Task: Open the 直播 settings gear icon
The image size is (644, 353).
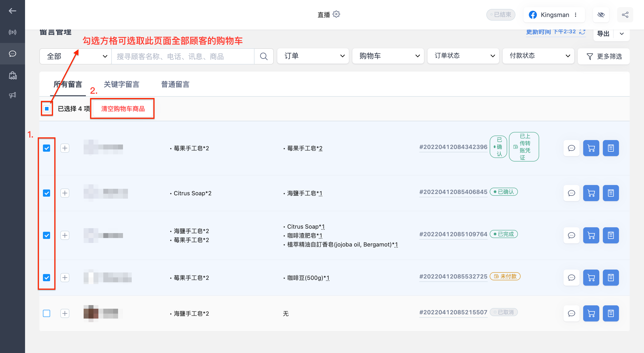Action: click(337, 14)
